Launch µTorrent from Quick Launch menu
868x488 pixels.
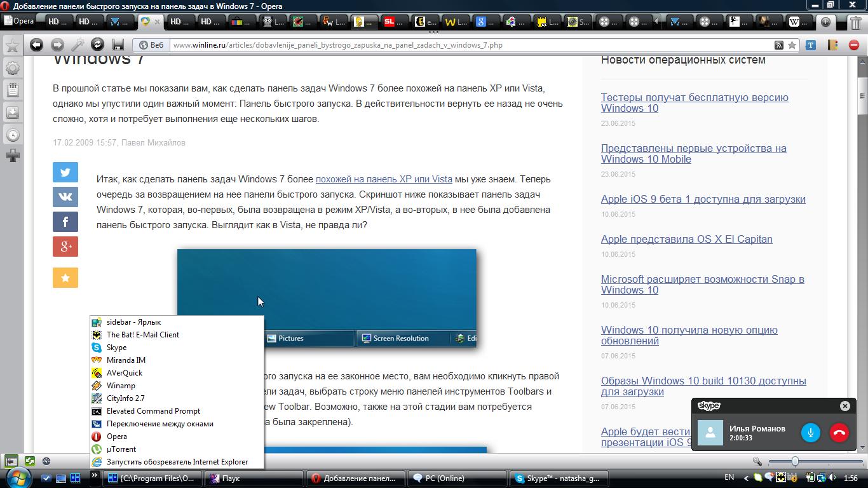tap(177, 449)
